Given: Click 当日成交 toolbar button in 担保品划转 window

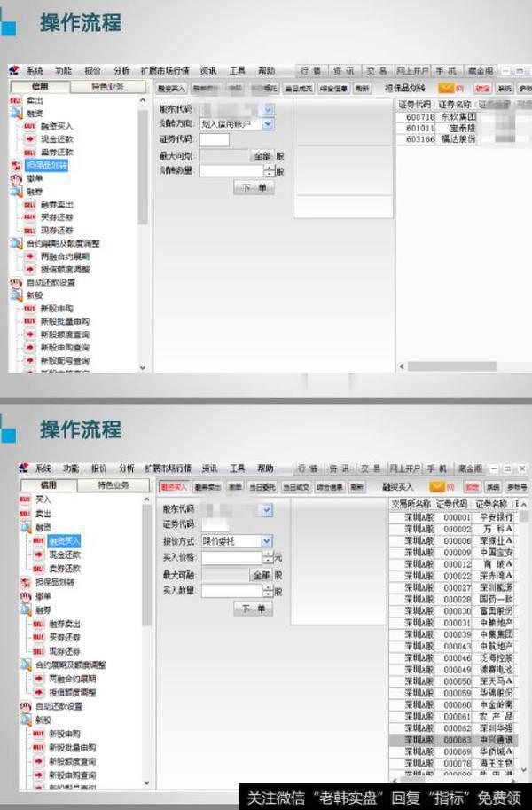Looking at the screenshot, I should [x=299, y=89].
